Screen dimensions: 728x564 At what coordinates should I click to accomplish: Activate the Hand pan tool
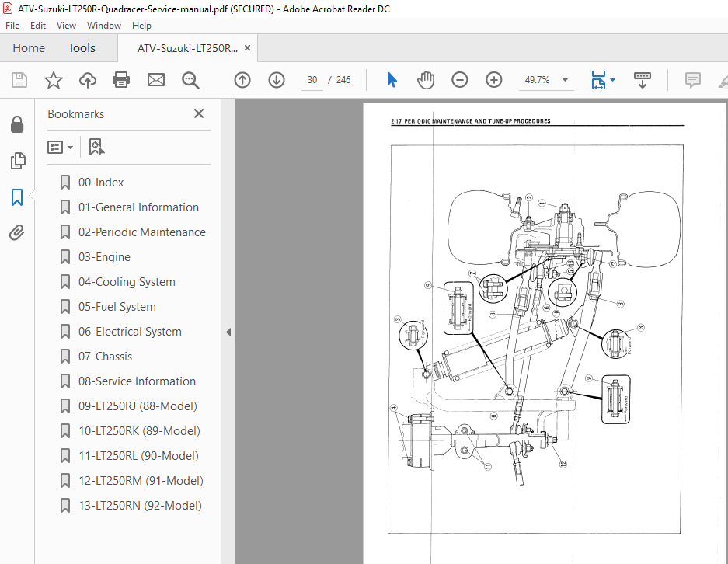(425, 80)
